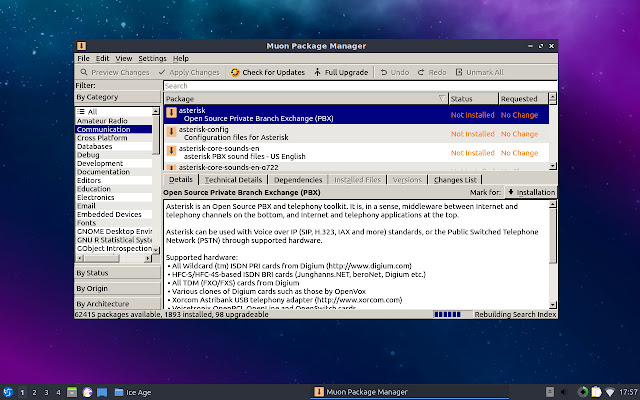The width and height of the screenshot is (640, 400).
Task: Open the file manager taskbar icon
Action: (x=72, y=392)
